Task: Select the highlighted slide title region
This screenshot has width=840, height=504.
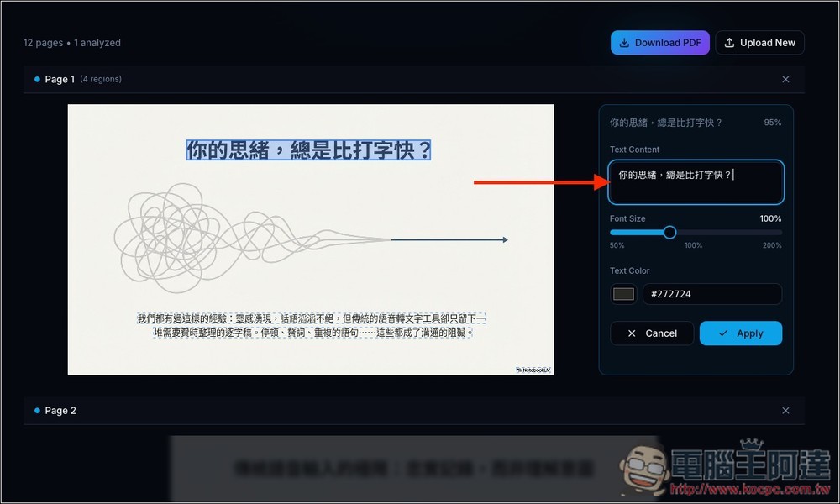Action: pos(307,150)
